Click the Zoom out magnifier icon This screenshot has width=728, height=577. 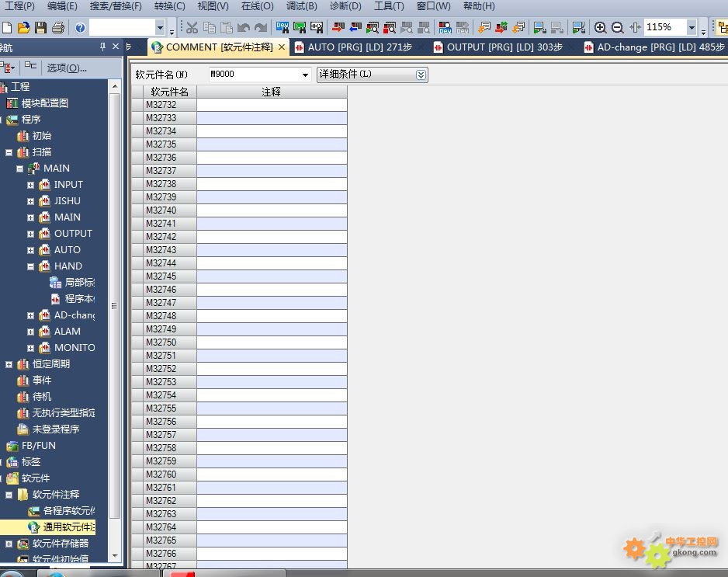point(617,27)
